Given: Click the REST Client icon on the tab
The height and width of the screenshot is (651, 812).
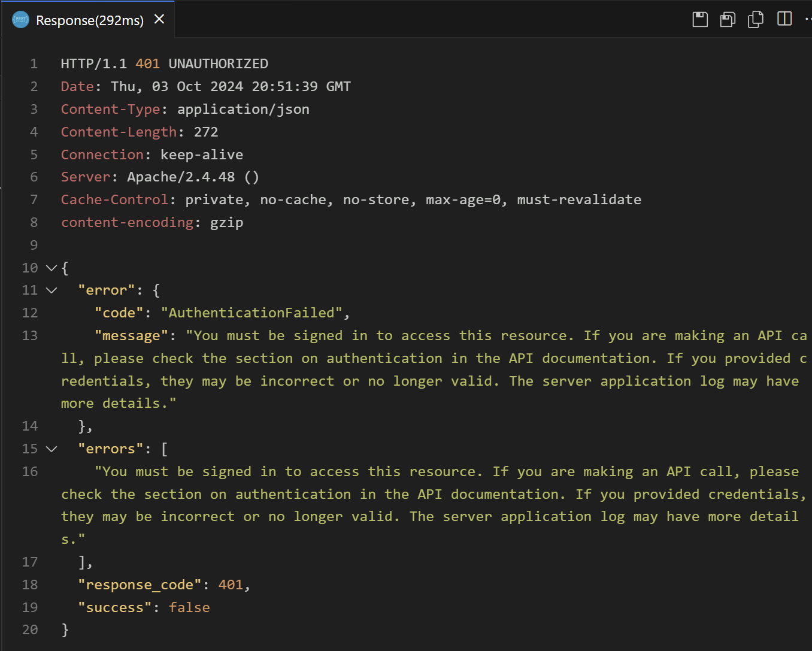Looking at the screenshot, I should pyautogui.click(x=21, y=20).
